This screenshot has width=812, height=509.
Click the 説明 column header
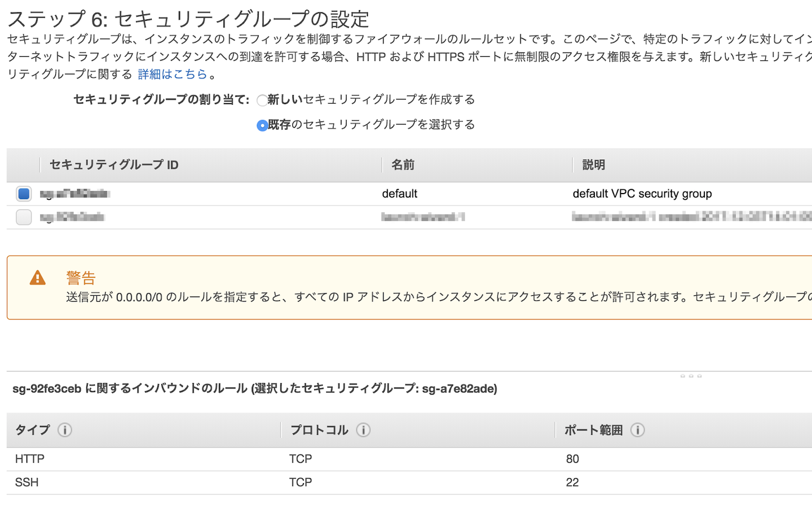[x=593, y=165]
